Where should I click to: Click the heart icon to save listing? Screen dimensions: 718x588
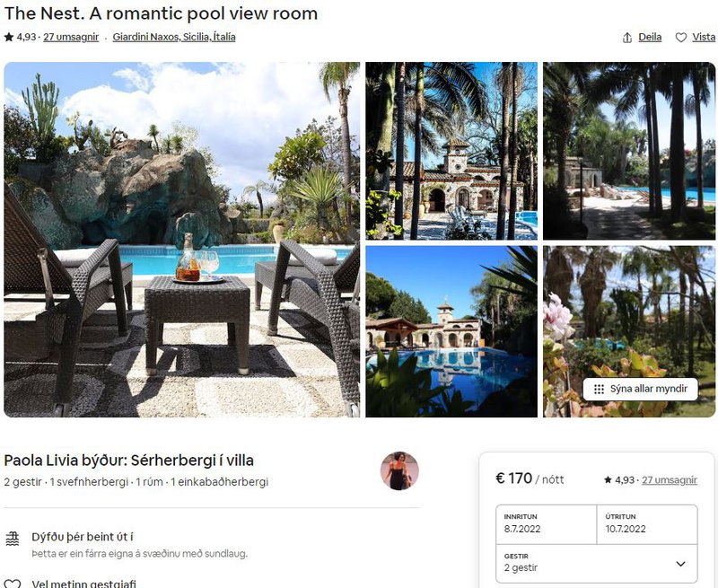tap(681, 38)
